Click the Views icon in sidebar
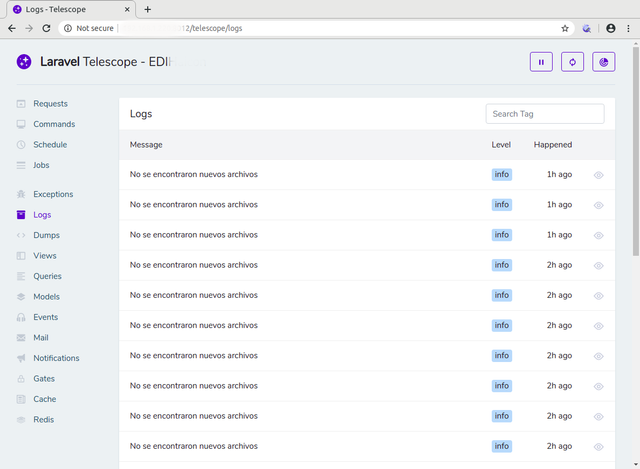Screen dimensions: 640x469 (x=21, y=256)
